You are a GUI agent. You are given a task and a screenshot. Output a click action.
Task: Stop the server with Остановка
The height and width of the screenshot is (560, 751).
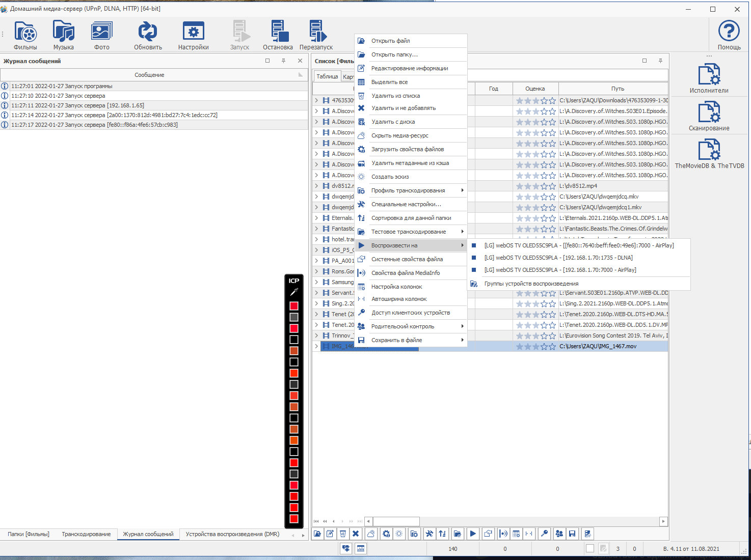[278, 35]
